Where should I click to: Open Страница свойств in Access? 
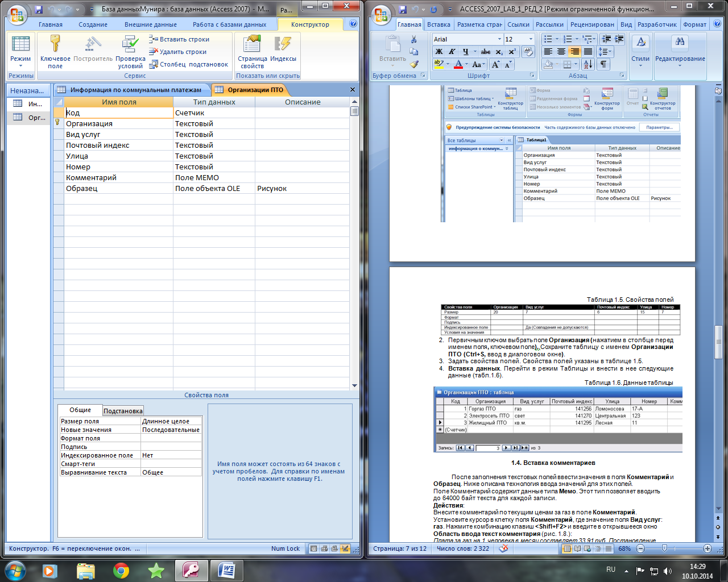(x=252, y=52)
